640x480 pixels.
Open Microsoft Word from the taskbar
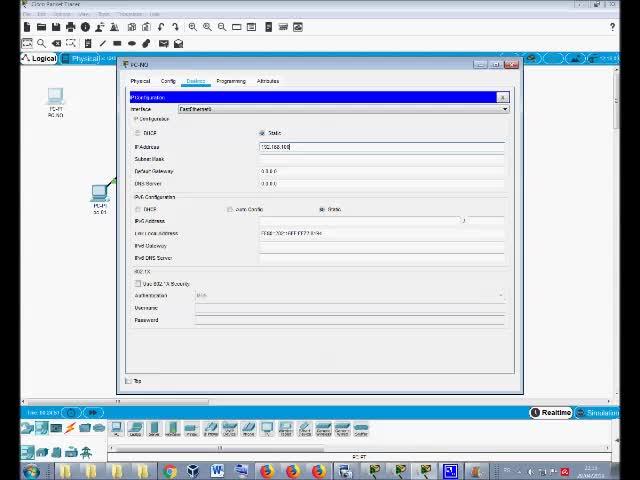tap(217, 471)
